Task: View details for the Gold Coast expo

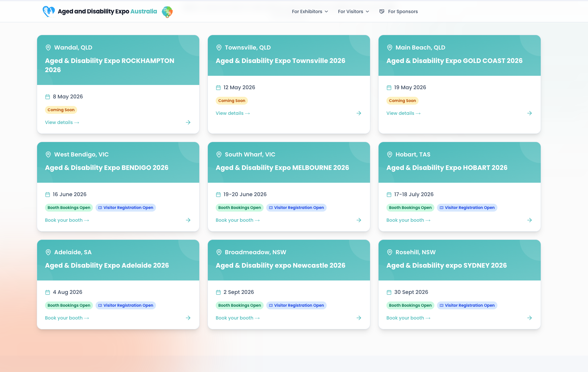Action: [x=403, y=113]
